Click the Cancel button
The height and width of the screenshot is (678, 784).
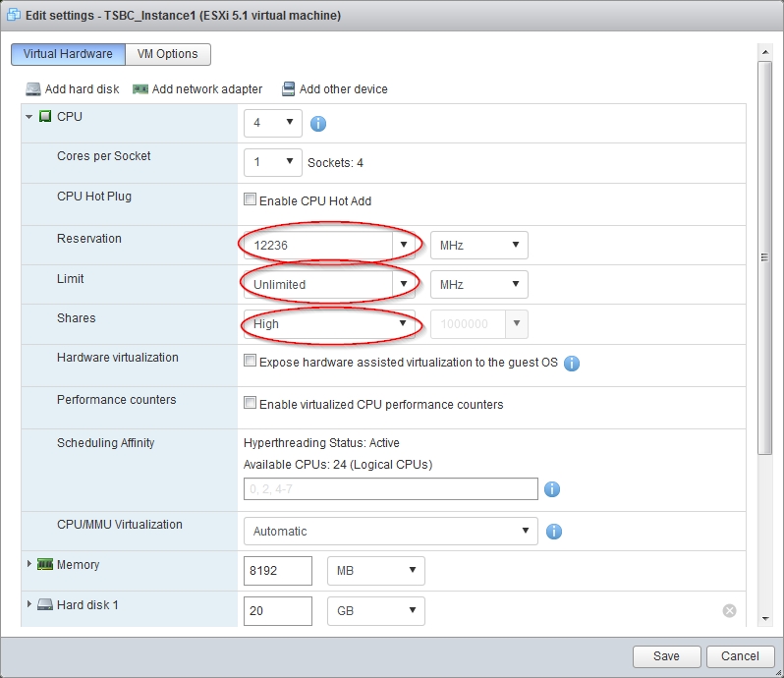(x=740, y=656)
